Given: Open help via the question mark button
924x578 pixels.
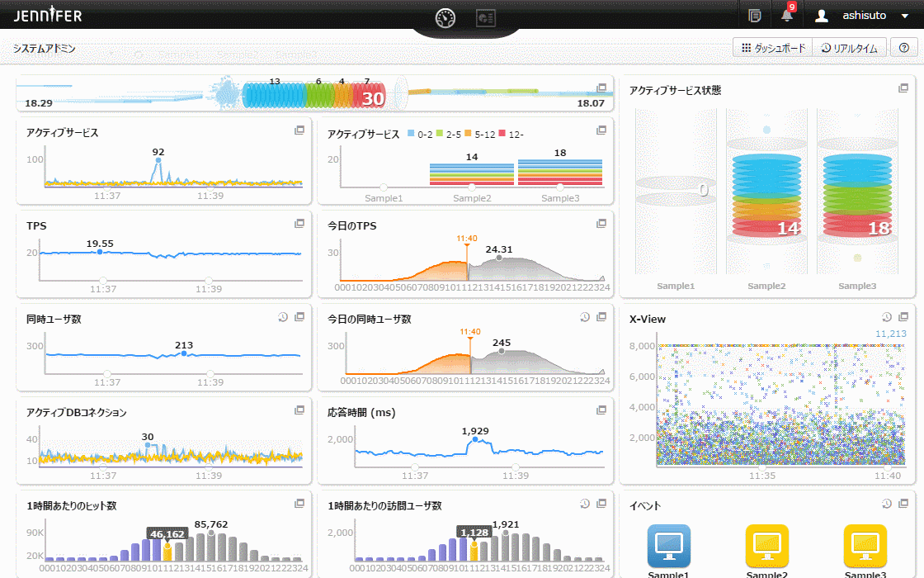Looking at the screenshot, I should click(x=904, y=48).
